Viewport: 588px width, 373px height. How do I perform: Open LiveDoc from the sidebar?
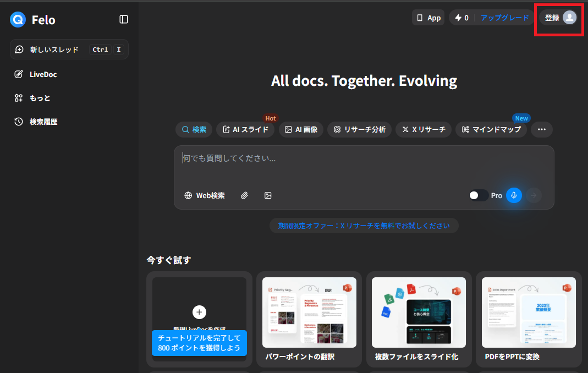point(43,74)
